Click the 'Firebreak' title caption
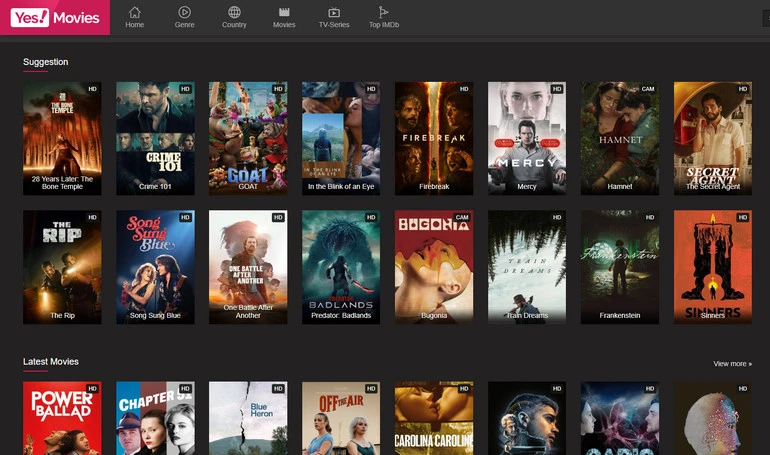The height and width of the screenshot is (455, 770). coord(434,187)
